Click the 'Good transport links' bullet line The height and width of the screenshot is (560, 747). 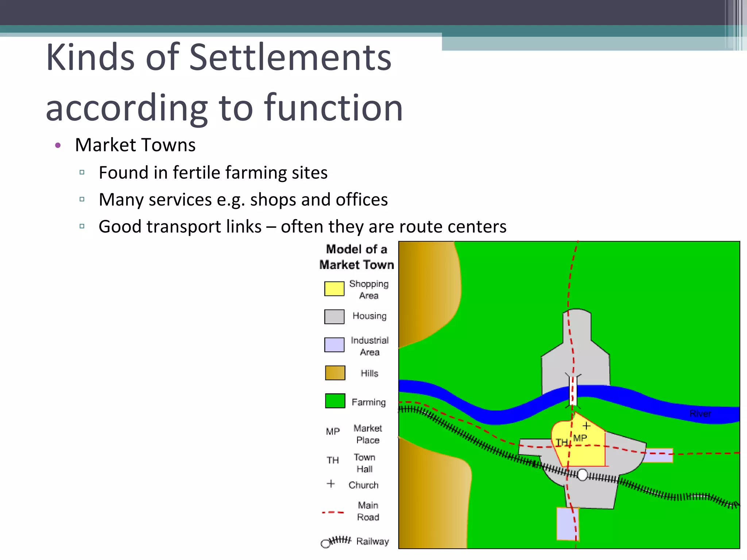303,226
